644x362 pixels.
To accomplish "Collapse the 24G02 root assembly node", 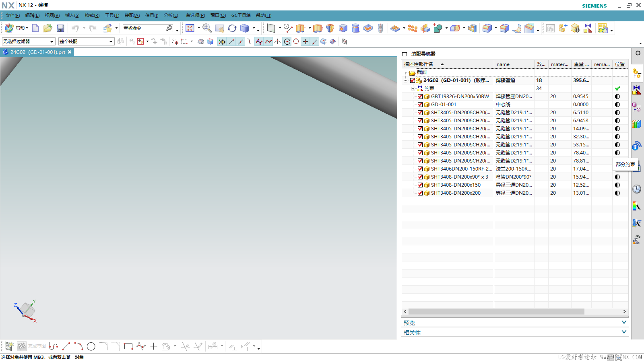I will pyautogui.click(x=405, y=80).
